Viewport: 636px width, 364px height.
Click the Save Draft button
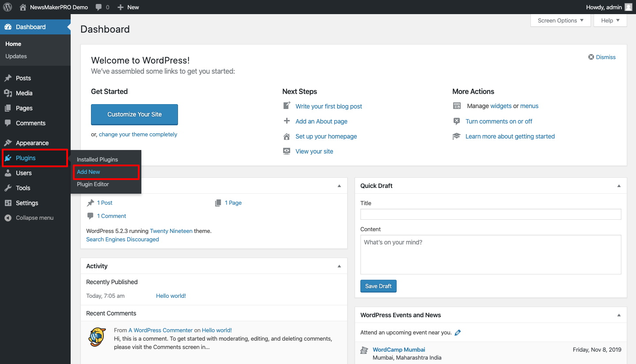(x=379, y=286)
